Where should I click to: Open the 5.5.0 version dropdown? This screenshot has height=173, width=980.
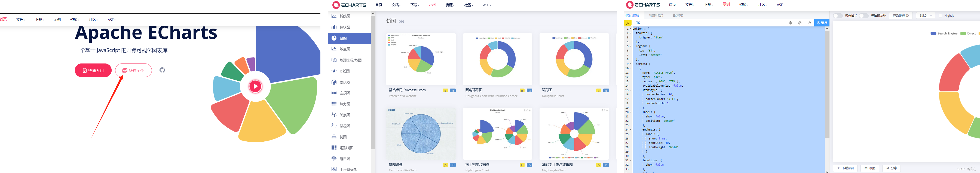925,16
